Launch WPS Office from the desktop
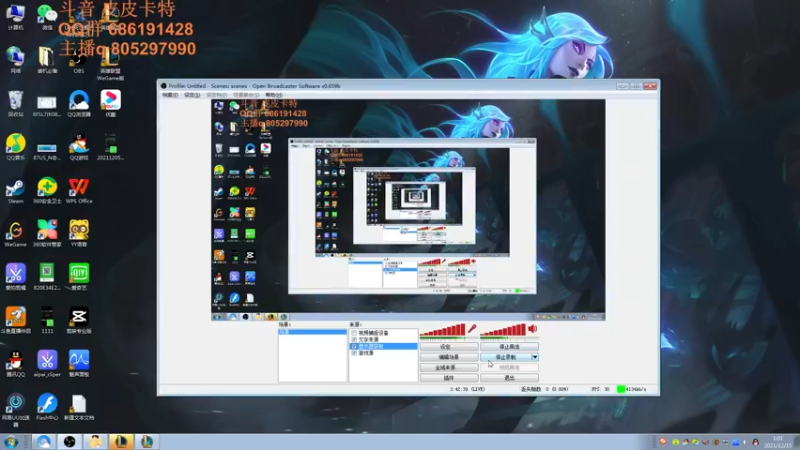This screenshot has height=450, width=800. tap(79, 190)
